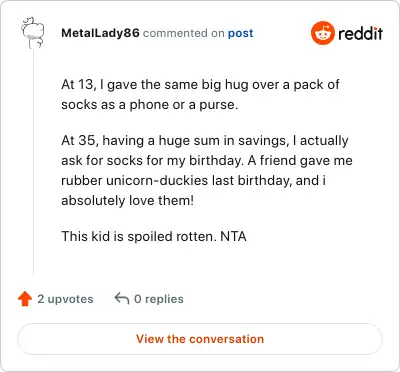Viewport: 400px width, 372px height.
Task: Select the "2 upvotes" count label
Action: [65, 299]
